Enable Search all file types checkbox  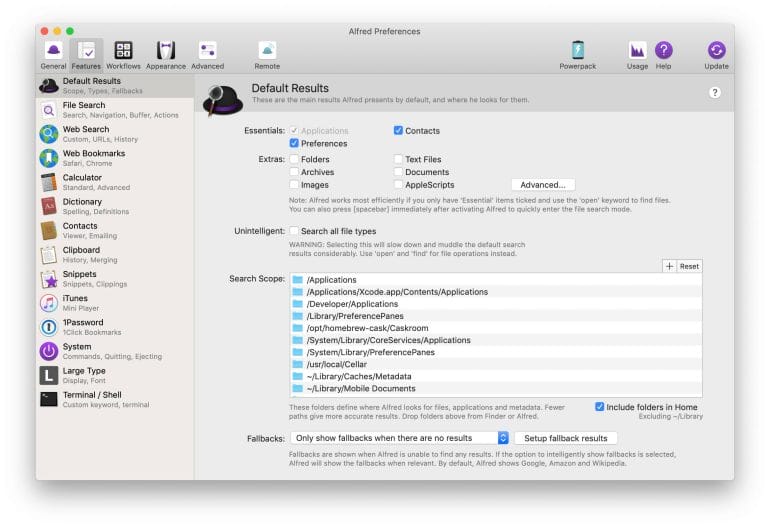[294, 230]
